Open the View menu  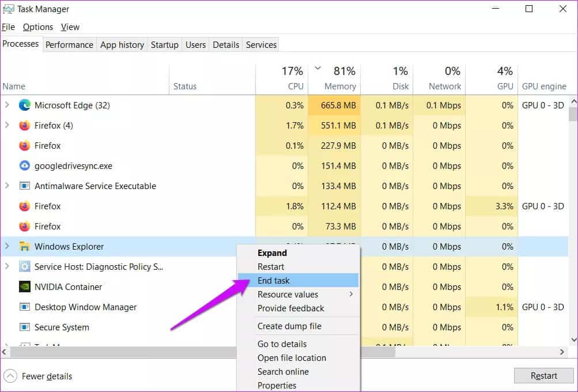click(x=70, y=27)
